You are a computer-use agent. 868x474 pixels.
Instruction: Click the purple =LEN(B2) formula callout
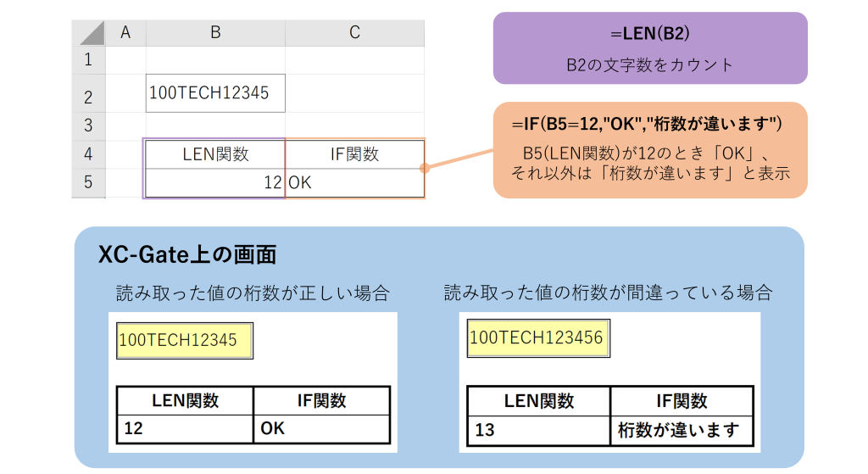click(649, 48)
